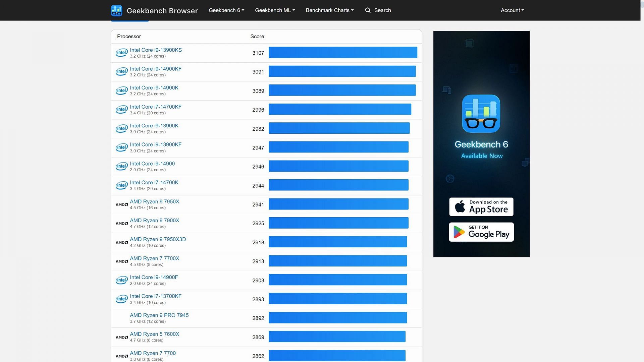Click the AMD logo icon next to Ryzen 9 7950X
This screenshot has height=362, width=644.
pos(121,204)
